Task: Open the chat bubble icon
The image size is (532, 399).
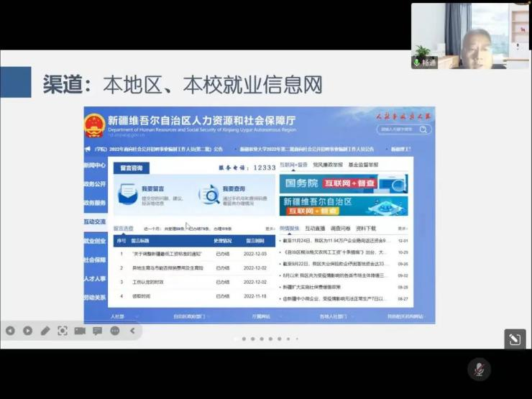Action: tap(97, 331)
